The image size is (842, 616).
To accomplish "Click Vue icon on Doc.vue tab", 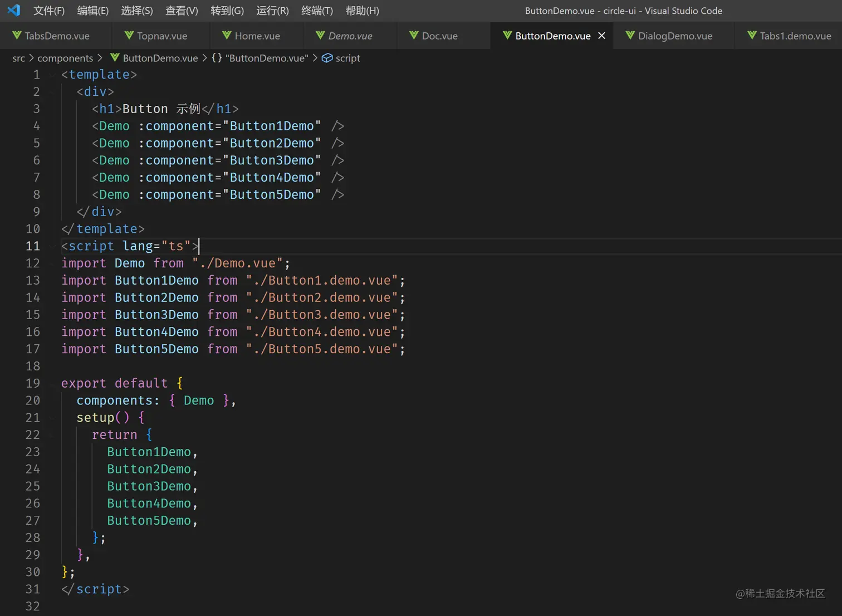I will click(413, 36).
